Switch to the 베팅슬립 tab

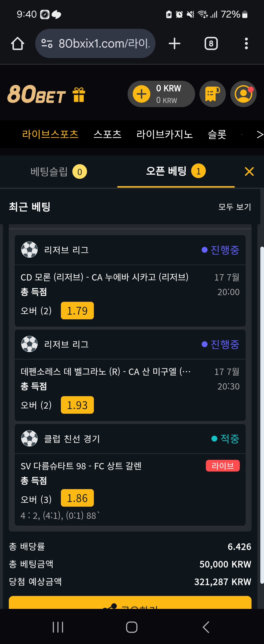click(59, 171)
